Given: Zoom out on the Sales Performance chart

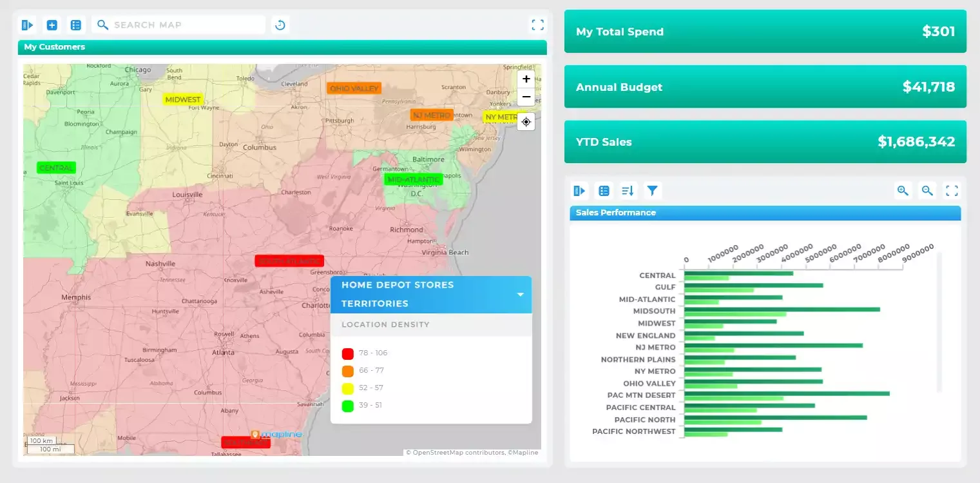Looking at the screenshot, I should tap(927, 191).
